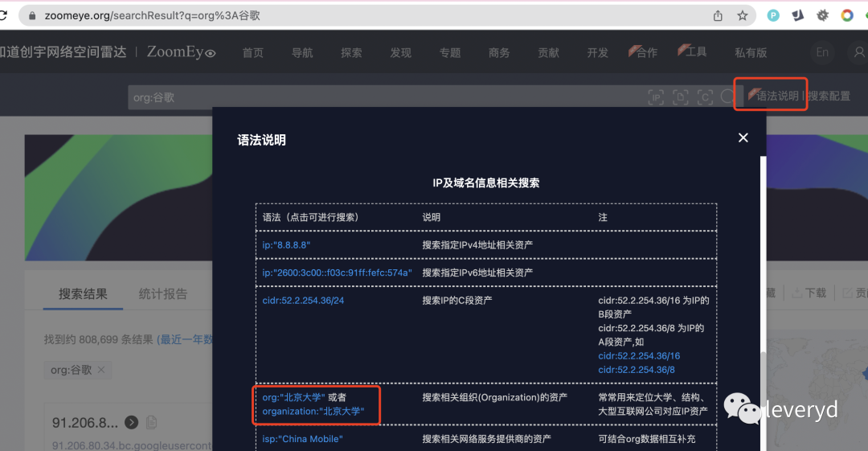Open the 发现 nav item
This screenshot has width=868, height=451.
(x=401, y=52)
